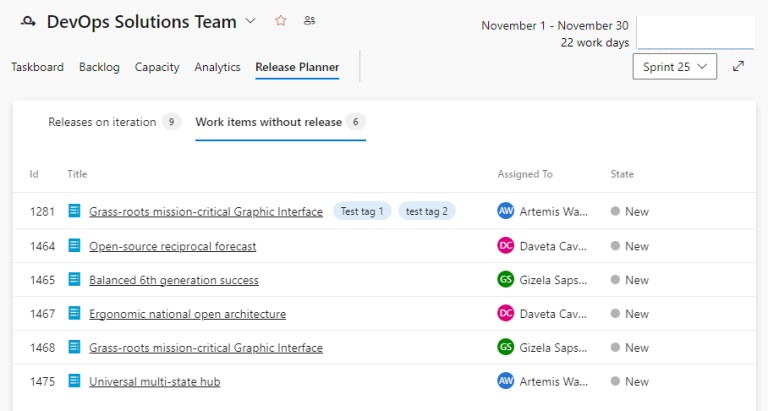
Task: Click the favorite star icon
Action: point(280,21)
